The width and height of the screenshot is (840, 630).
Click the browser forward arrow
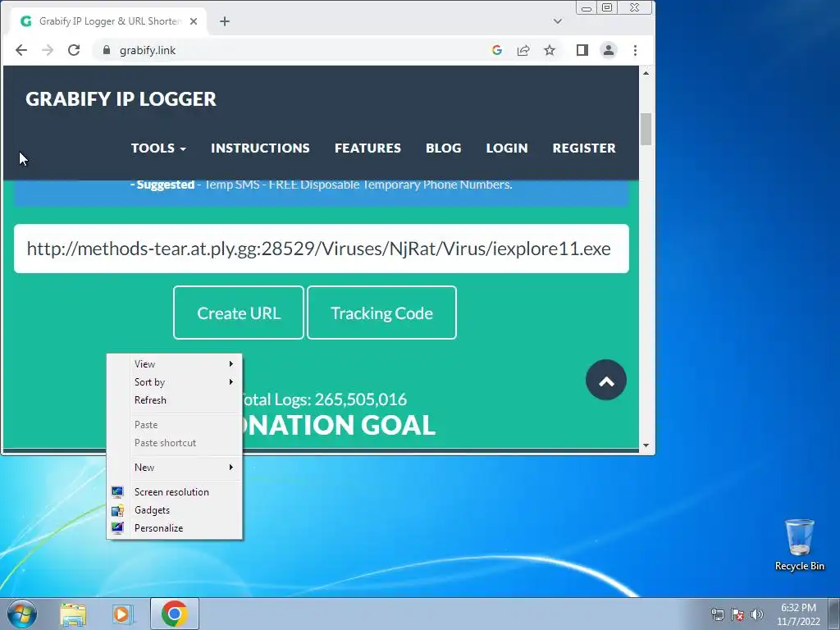pos(48,50)
